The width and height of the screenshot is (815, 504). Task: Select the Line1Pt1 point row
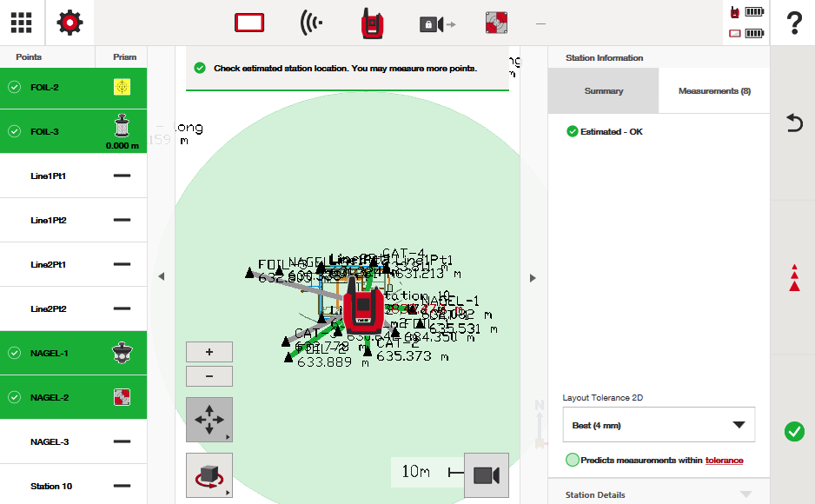pyautogui.click(x=73, y=176)
